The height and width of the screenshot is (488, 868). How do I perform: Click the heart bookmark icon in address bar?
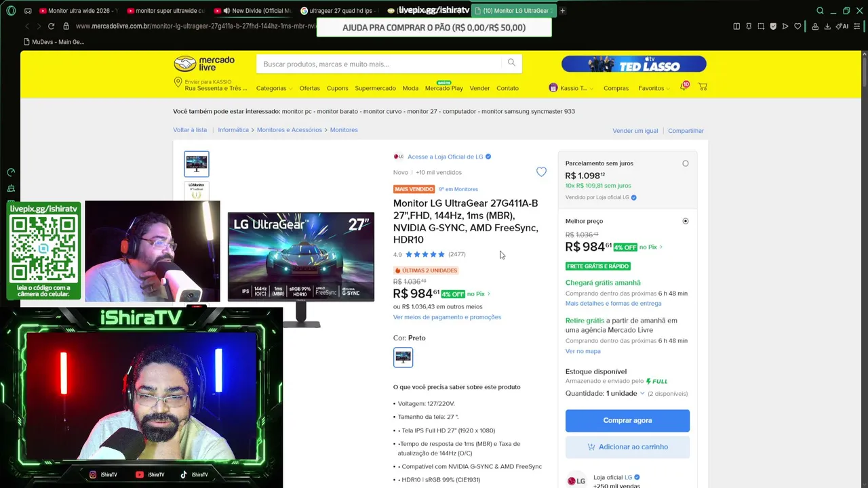tap(797, 26)
